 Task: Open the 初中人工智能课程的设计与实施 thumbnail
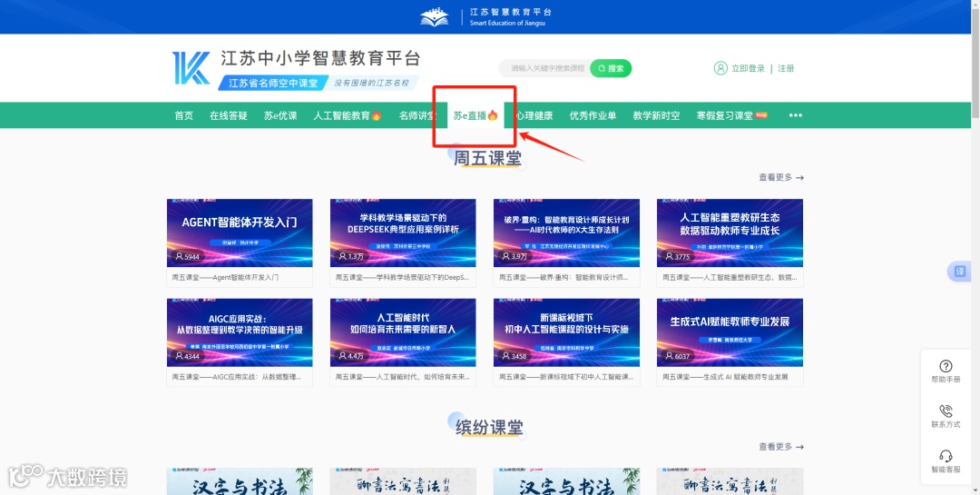[566, 332]
